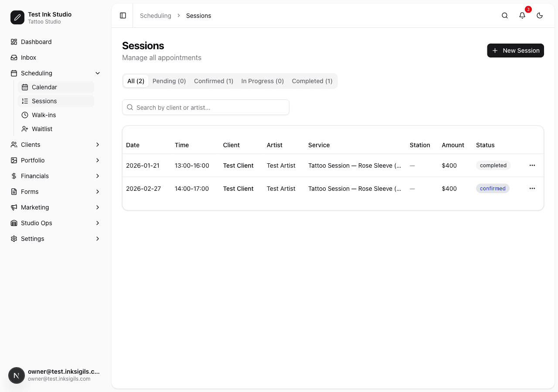Select the Calendar icon under Scheduling
Viewport: 558px width, 392px height.
pos(25,87)
